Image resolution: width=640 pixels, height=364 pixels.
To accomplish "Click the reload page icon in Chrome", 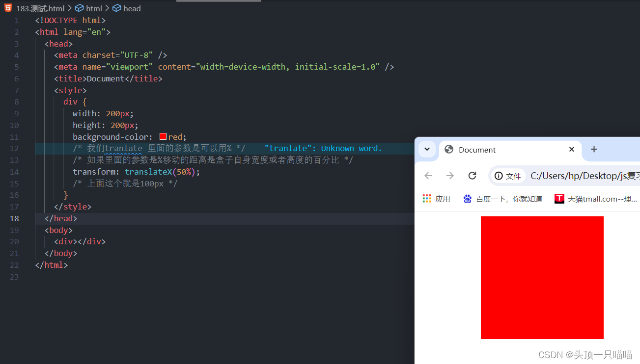I will coord(472,175).
